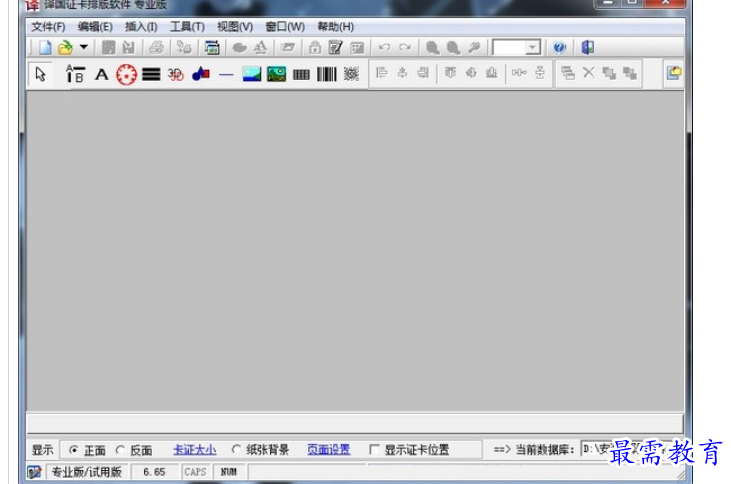Click the window preview icon in top toolbar
This screenshot has height=484, width=731.
coord(212,47)
